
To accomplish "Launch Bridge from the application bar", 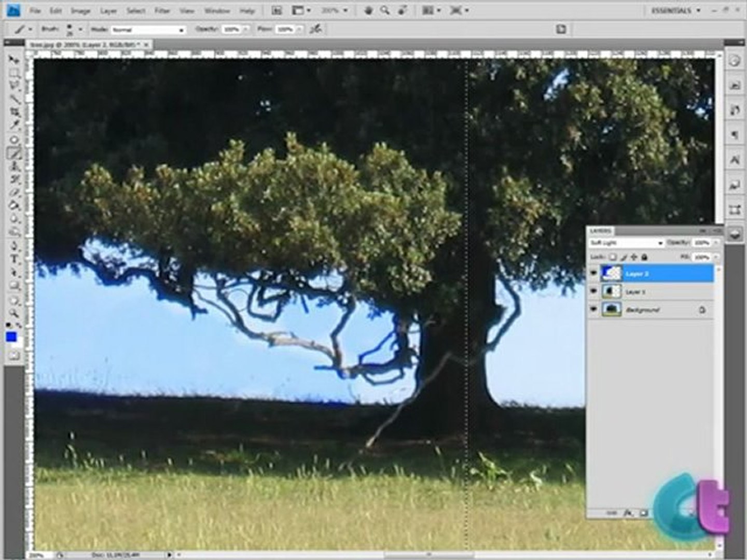I will pyautogui.click(x=277, y=10).
